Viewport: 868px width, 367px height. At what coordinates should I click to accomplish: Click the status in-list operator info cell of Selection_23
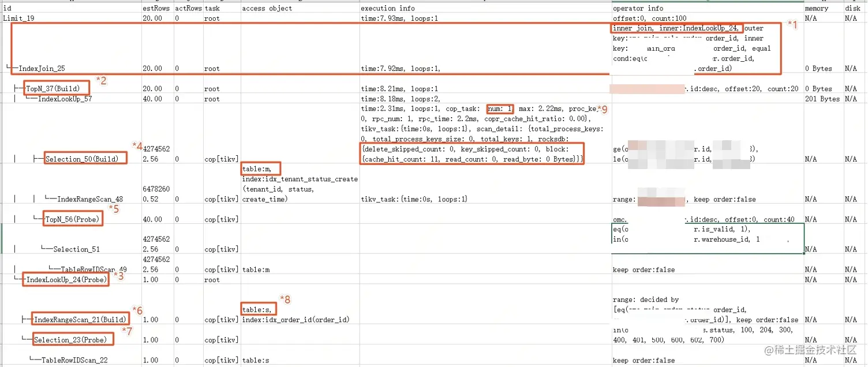pyautogui.click(x=707, y=334)
